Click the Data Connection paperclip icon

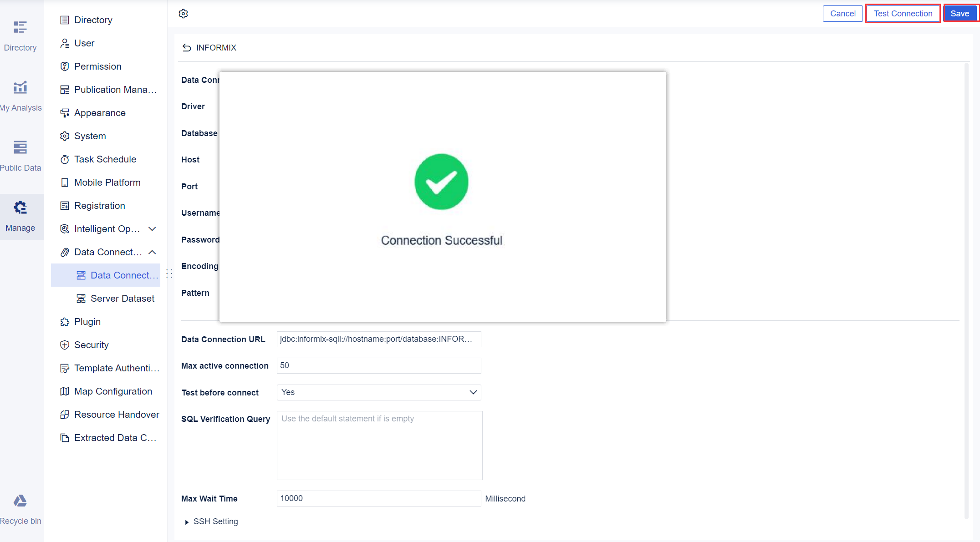click(65, 252)
